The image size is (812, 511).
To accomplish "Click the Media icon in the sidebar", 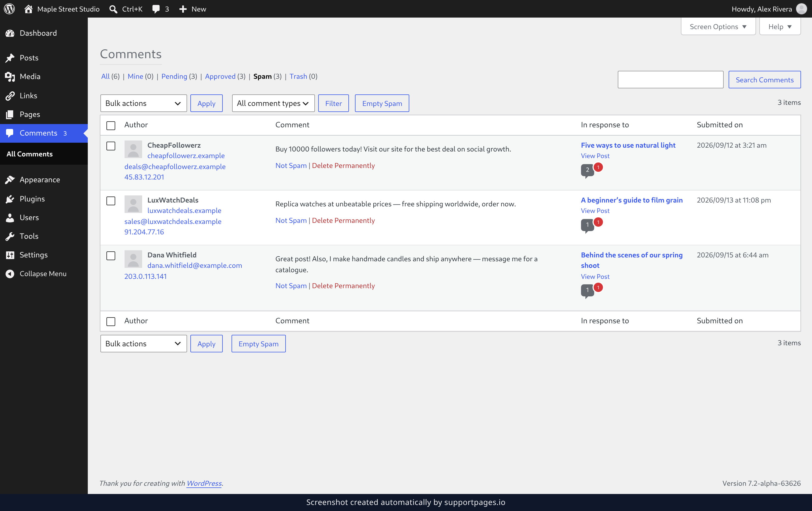I will coord(10,77).
